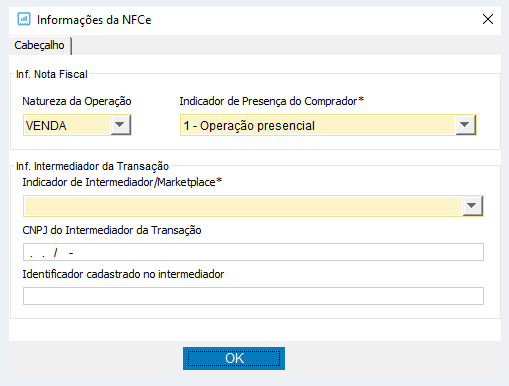Expand the Intermediador/Marketplace dropdown arrow
This screenshot has width=509, height=386.
point(472,206)
